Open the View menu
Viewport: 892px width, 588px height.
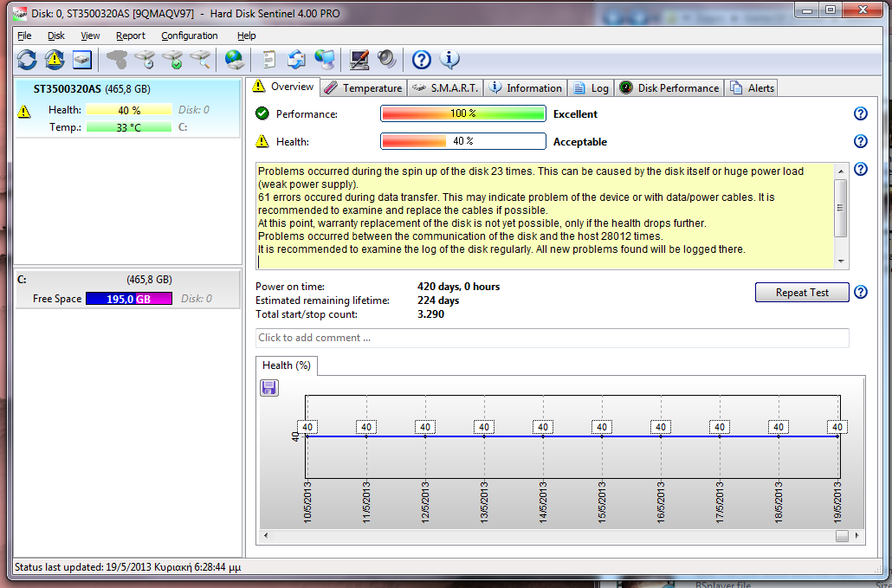pyautogui.click(x=90, y=36)
